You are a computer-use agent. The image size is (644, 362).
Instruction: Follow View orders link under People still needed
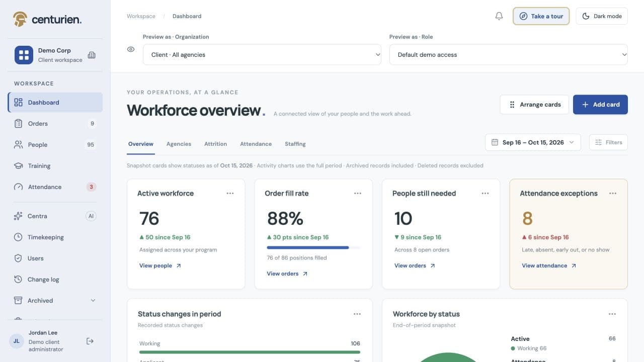point(415,265)
